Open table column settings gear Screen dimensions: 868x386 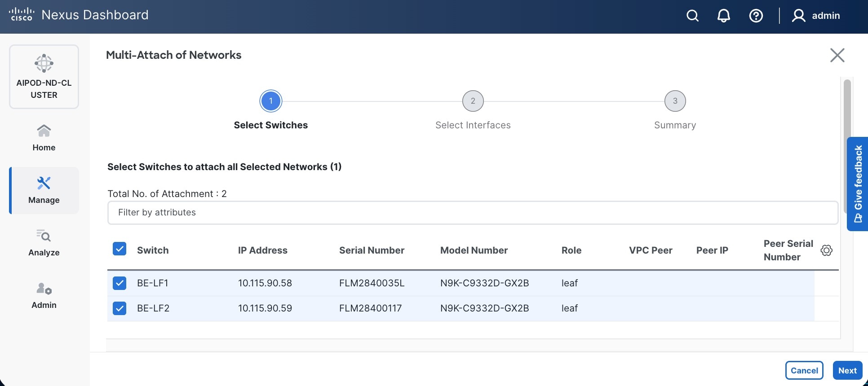[826, 250]
